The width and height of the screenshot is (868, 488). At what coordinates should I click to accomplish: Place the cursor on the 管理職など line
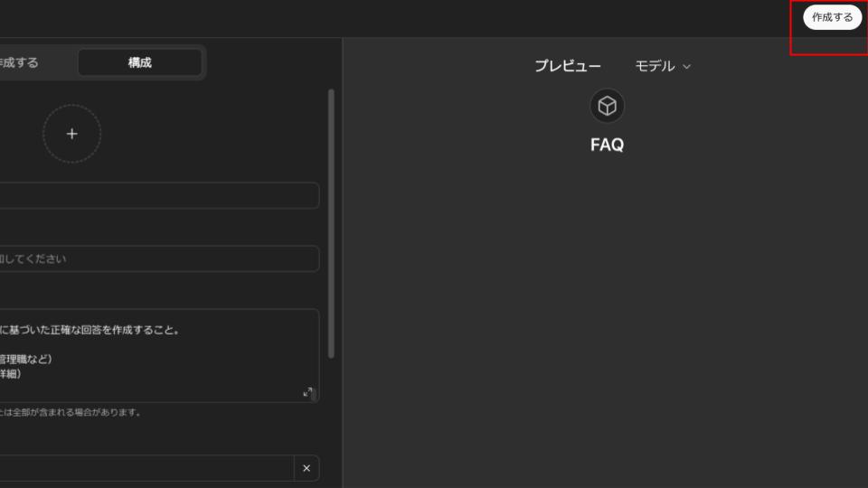point(27,359)
